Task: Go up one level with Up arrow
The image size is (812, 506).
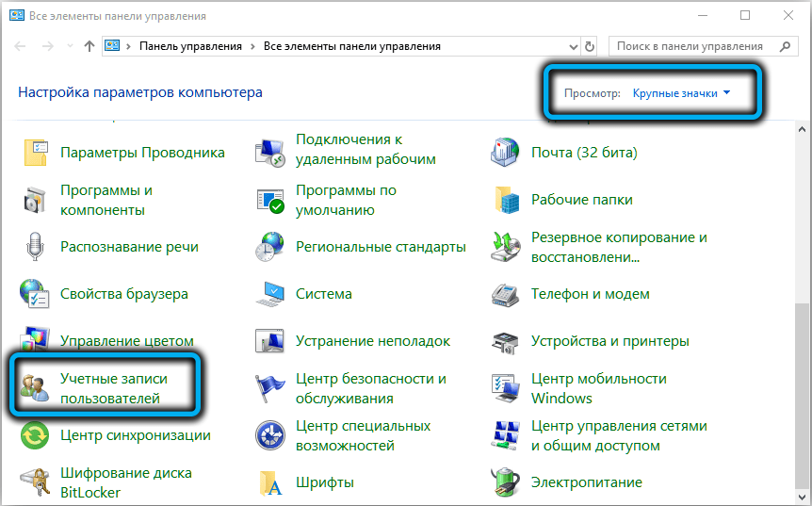Action: coord(89,46)
